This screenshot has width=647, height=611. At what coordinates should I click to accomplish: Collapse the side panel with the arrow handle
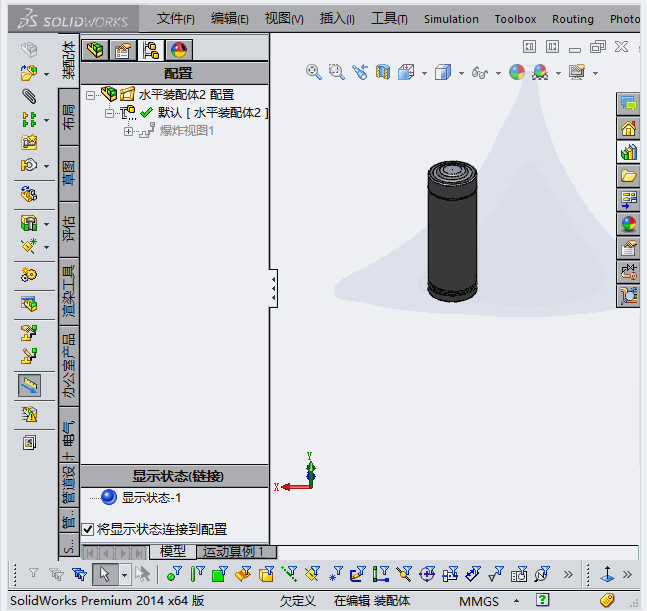(274, 288)
